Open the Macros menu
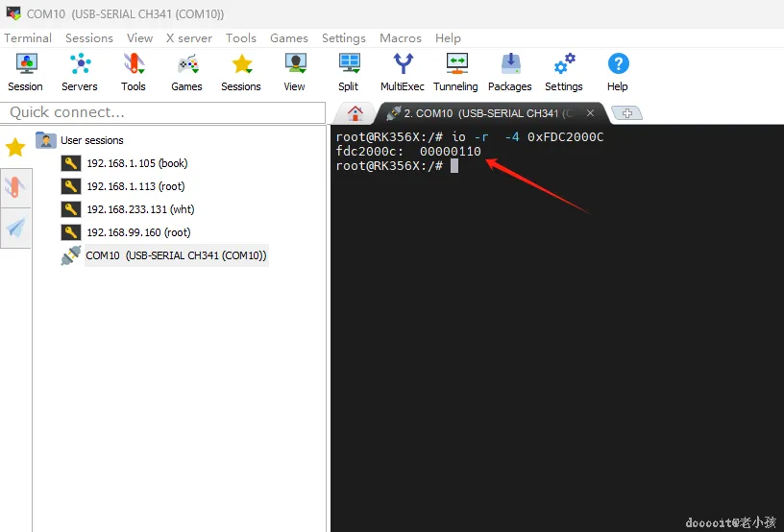Viewport: 784px width, 532px height. point(401,38)
